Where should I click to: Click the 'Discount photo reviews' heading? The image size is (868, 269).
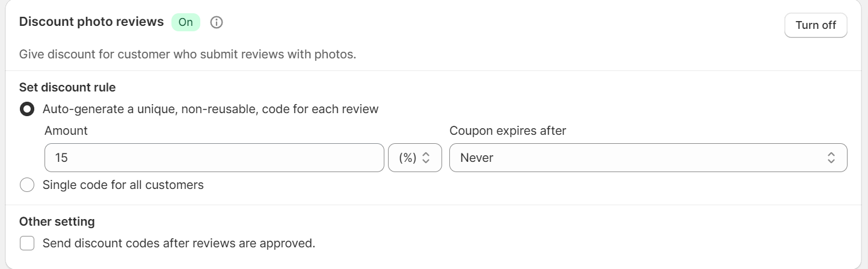pos(91,22)
